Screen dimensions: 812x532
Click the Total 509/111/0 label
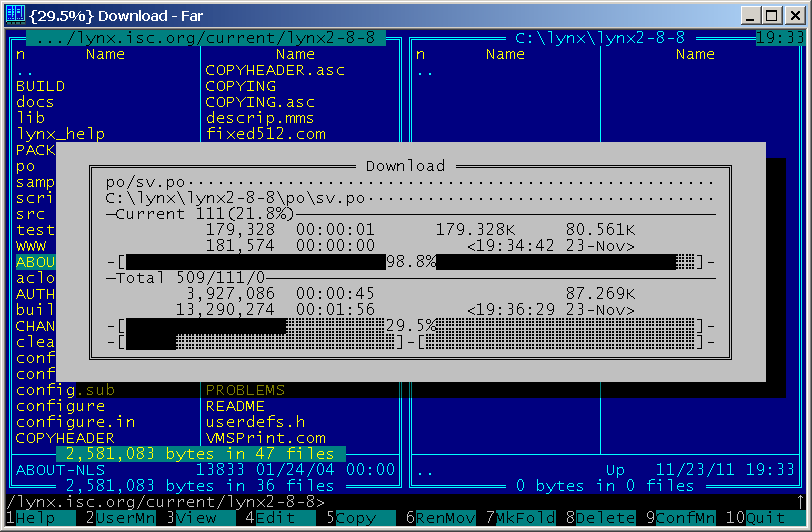point(190,278)
